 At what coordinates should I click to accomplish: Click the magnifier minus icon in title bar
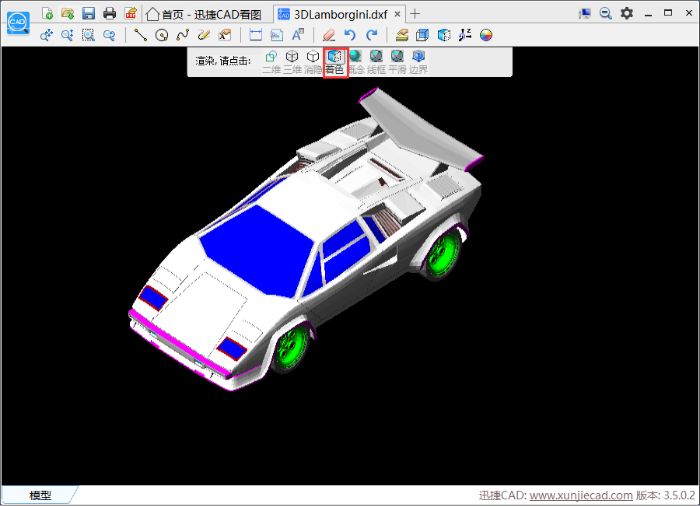pyautogui.click(x=605, y=13)
